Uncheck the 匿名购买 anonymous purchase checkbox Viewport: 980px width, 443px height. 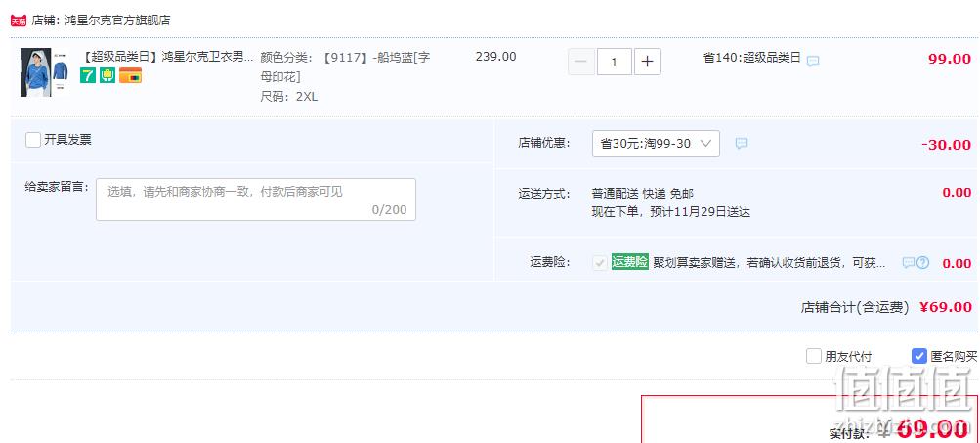(918, 356)
